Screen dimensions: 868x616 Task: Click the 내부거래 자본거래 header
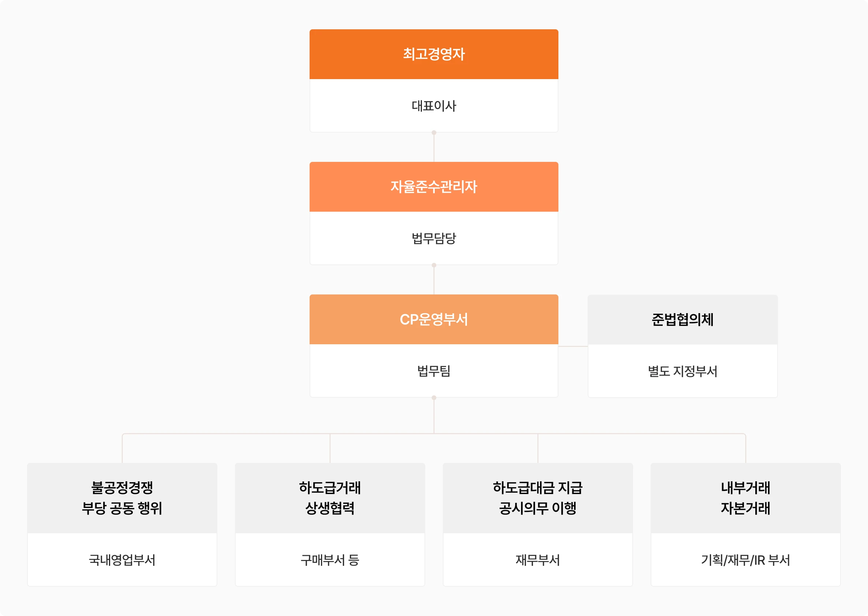click(745, 498)
